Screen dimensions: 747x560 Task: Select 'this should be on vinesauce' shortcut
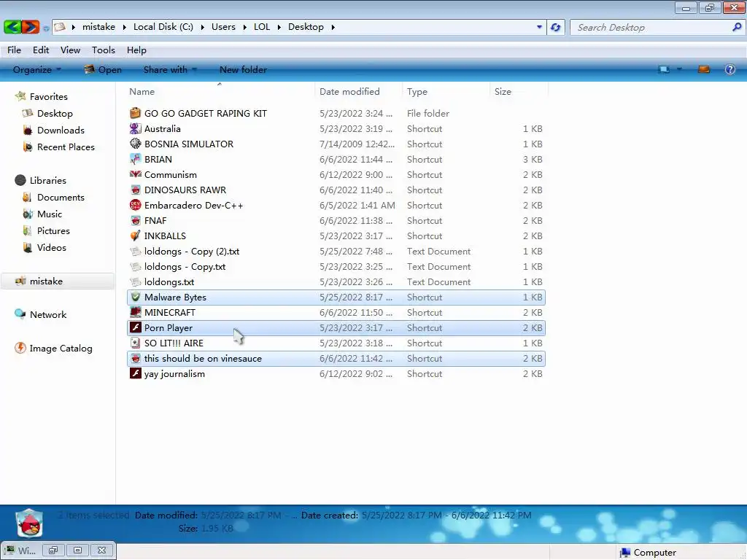coord(336,358)
